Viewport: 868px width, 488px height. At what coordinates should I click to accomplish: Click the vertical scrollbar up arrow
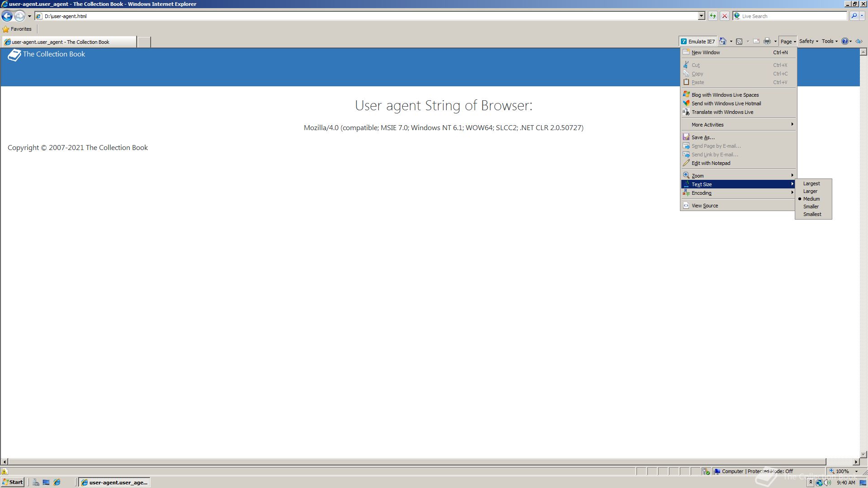(863, 52)
